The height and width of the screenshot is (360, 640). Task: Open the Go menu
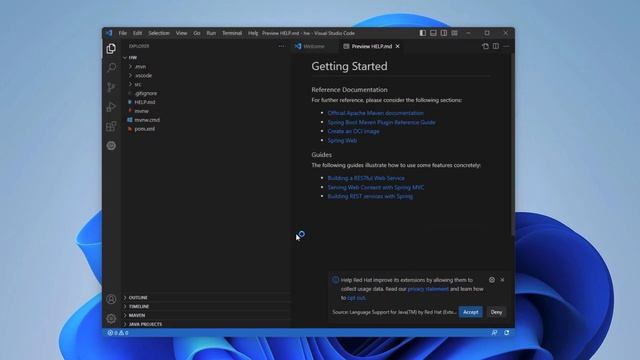[x=197, y=33]
